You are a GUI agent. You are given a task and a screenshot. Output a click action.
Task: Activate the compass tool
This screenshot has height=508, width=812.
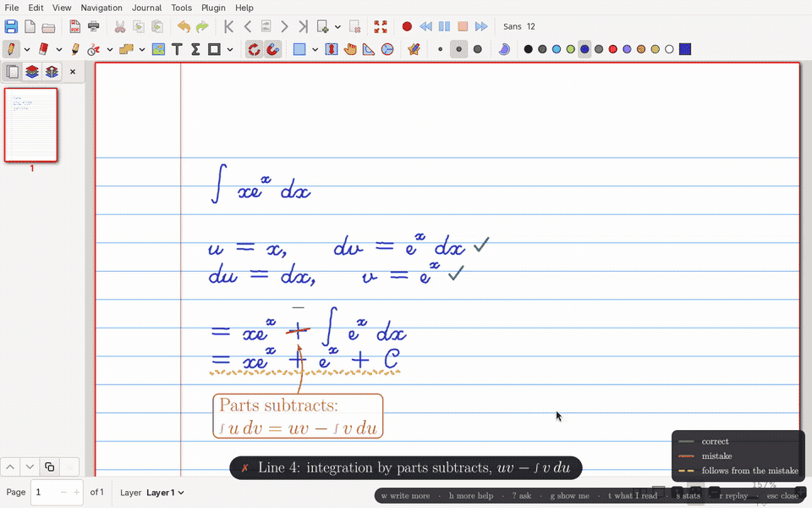point(387,49)
